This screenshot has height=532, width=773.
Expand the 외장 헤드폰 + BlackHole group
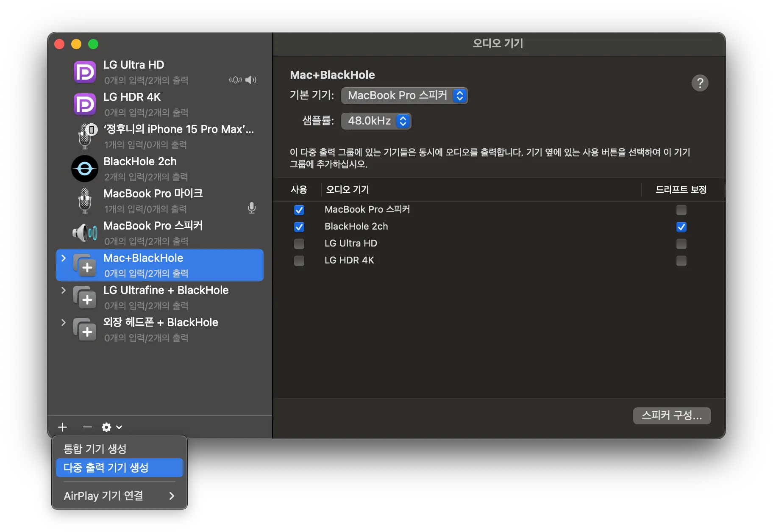64,322
